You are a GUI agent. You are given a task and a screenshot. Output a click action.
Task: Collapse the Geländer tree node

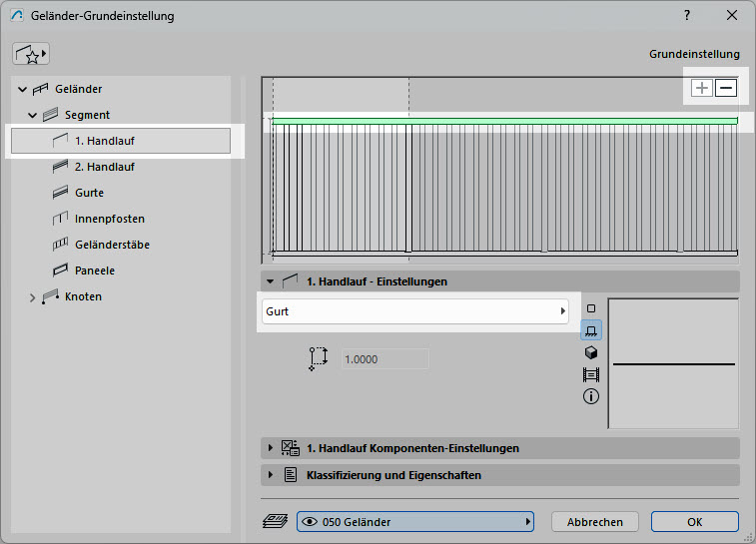coord(23,89)
